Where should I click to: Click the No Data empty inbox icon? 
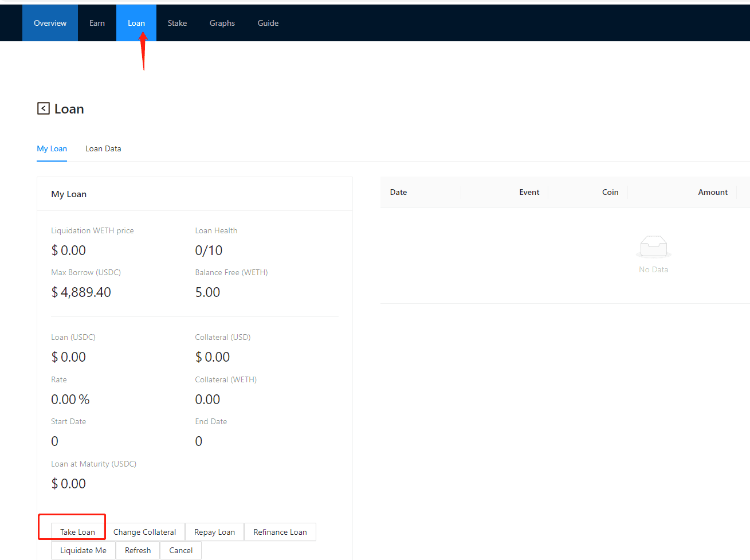[x=653, y=246]
